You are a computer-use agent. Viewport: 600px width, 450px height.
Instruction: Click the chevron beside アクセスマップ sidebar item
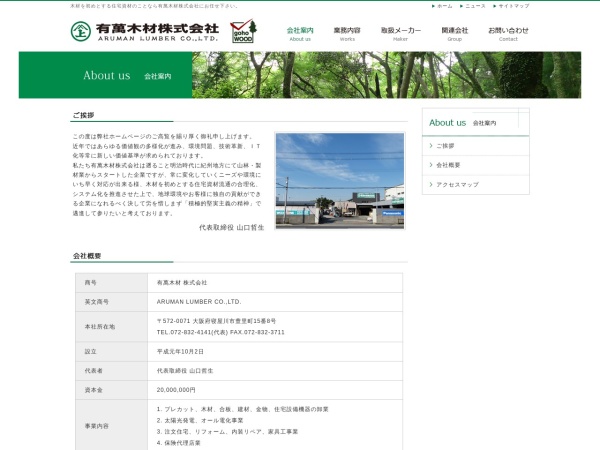431,184
